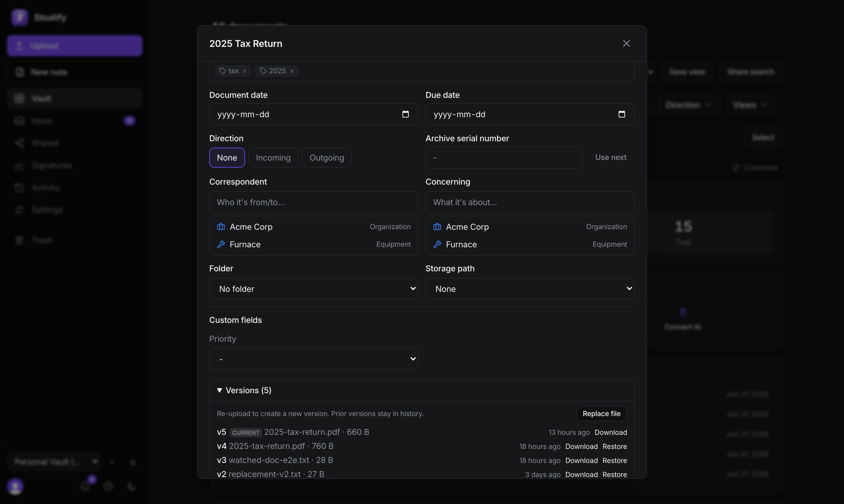Click the Correspondent search field

coord(314,202)
